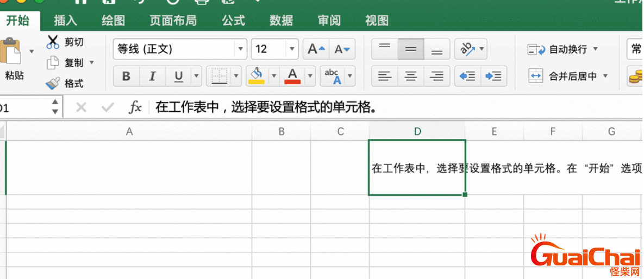Enable center horizontal text alignment

411,77
